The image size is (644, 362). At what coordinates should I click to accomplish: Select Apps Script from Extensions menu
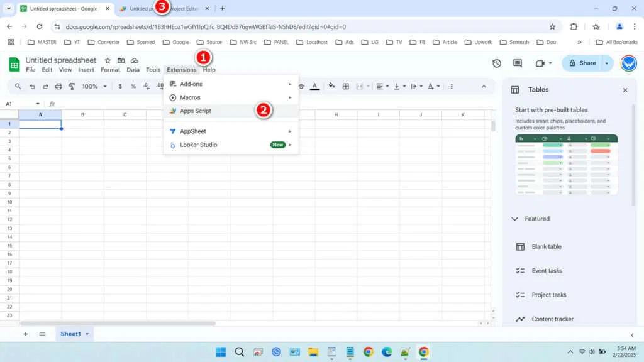click(195, 111)
